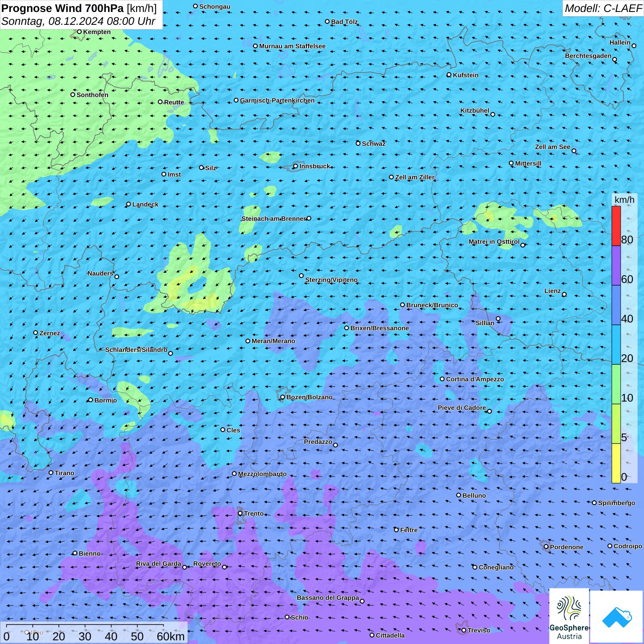Click the Lienz location dot
The image size is (644, 644).
coord(564,294)
